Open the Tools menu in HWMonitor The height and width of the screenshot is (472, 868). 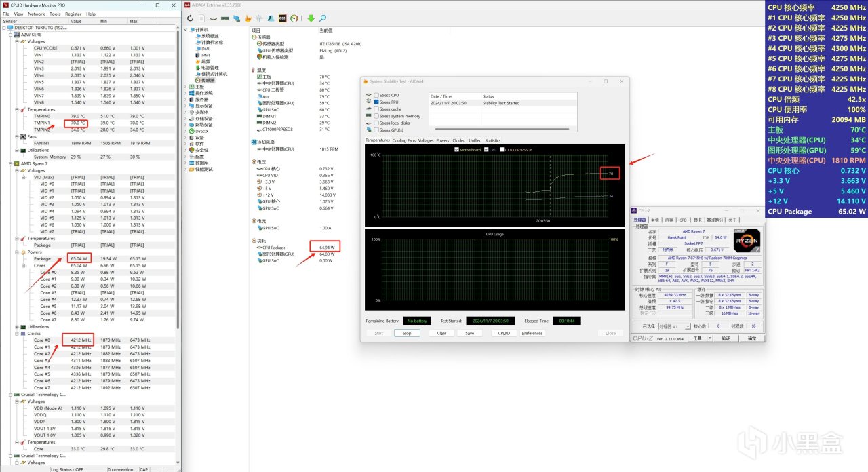[55, 14]
